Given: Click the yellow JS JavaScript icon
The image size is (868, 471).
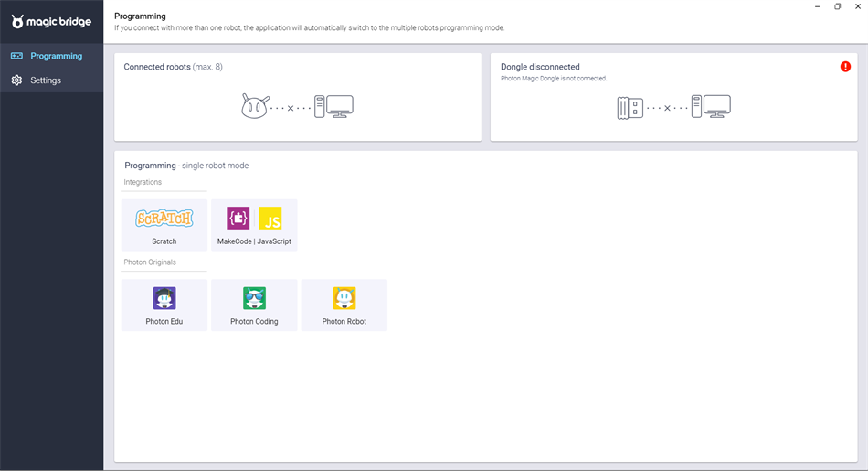Looking at the screenshot, I should pyautogui.click(x=270, y=218).
